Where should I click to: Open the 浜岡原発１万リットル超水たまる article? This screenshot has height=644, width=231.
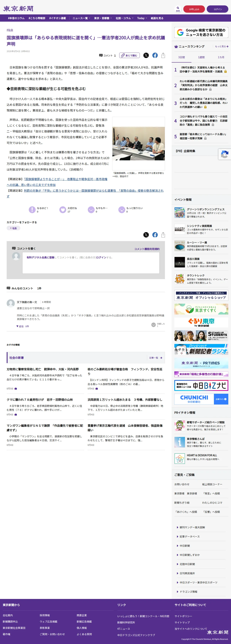125,399
